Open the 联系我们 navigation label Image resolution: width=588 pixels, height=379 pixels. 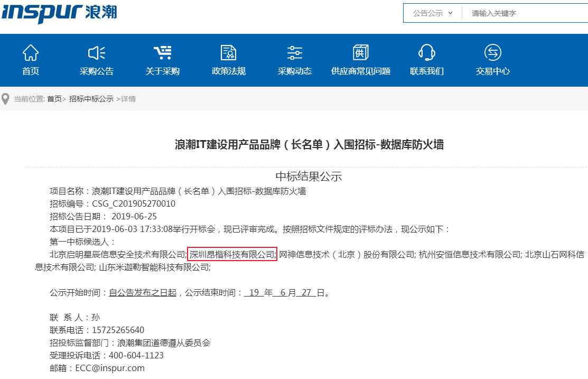427,71
